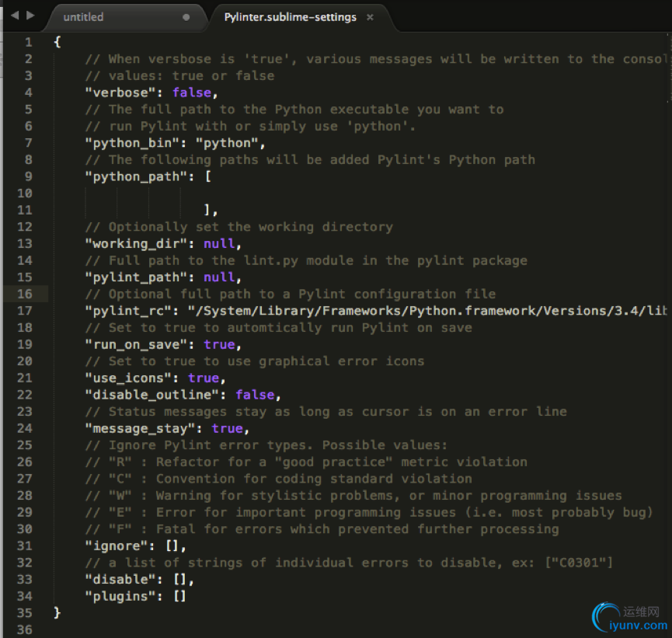Click the comment "// Optional full path to a Pylint configuration file"
This screenshot has width=672, height=638.
coord(291,294)
